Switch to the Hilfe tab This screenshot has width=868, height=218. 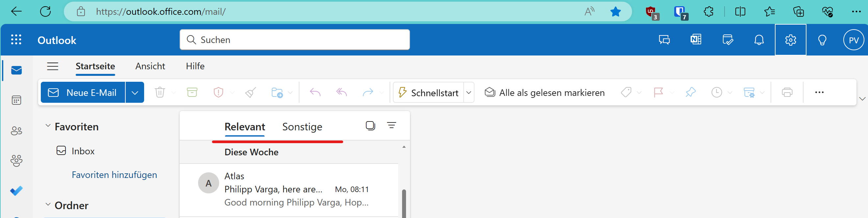tap(195, 66)
